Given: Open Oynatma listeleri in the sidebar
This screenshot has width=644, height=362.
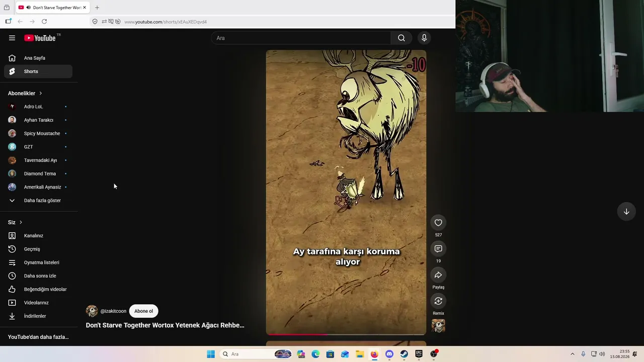Looking at the screenshot, I should coord(38,262).
